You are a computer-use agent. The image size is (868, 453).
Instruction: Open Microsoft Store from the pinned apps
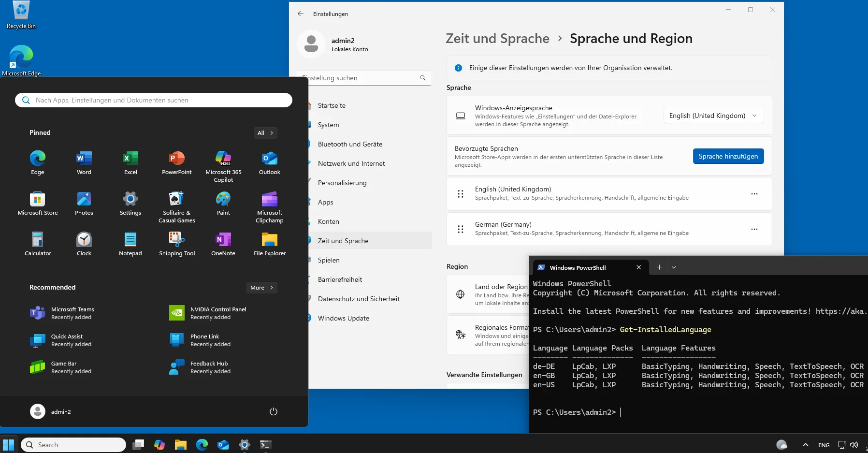point(38,203)
